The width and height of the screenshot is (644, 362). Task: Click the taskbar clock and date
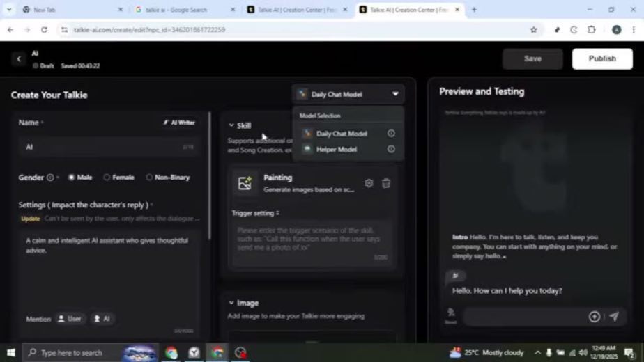click(604, 352)
